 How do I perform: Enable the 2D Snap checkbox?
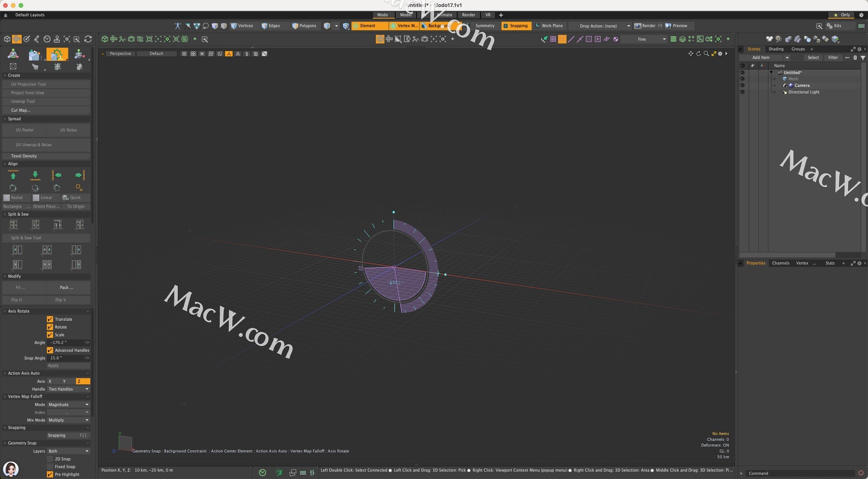pos(50,459)
